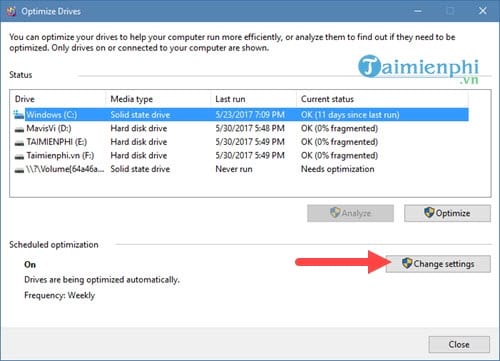The width and height of the screenshot is (500, 361).
Task: Select the TAIMIENPHI (E:) drive row
Action: 241,142
